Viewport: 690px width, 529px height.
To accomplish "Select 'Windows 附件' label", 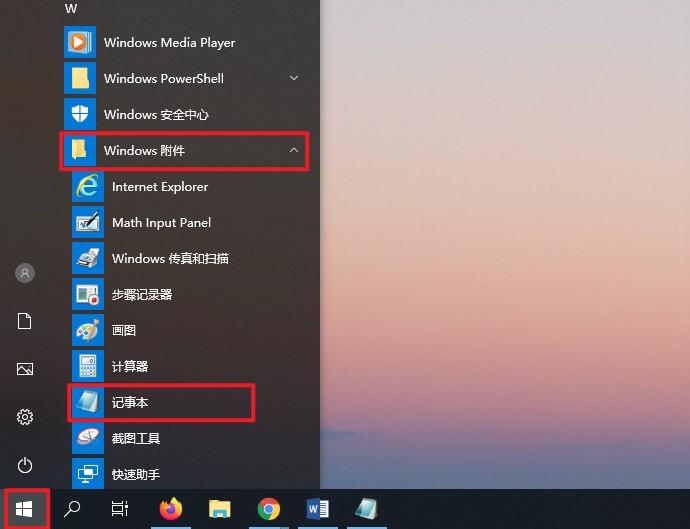I will pos(144,151).
